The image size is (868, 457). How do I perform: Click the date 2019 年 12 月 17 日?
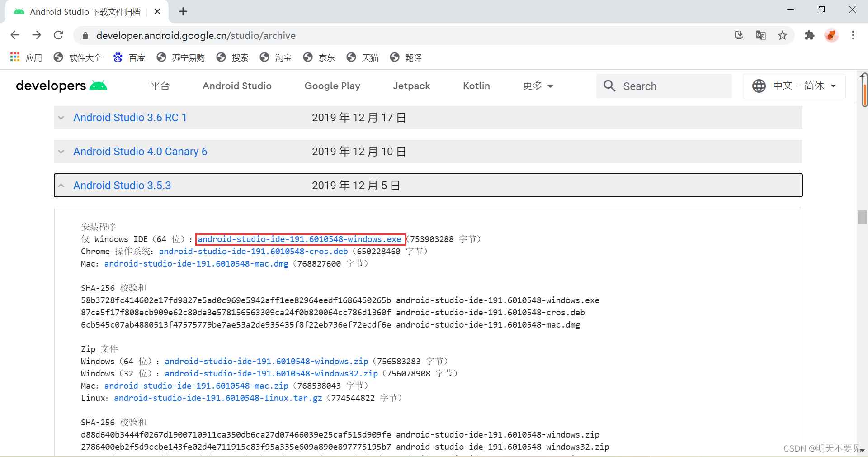click(359, 118)
